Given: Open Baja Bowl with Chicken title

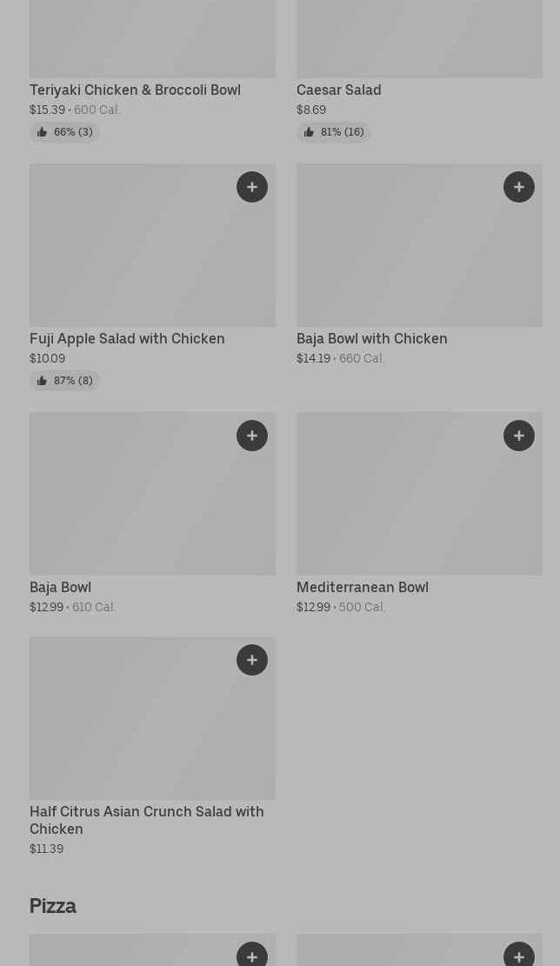Looking at the screenshot, I should pos(371,339).
